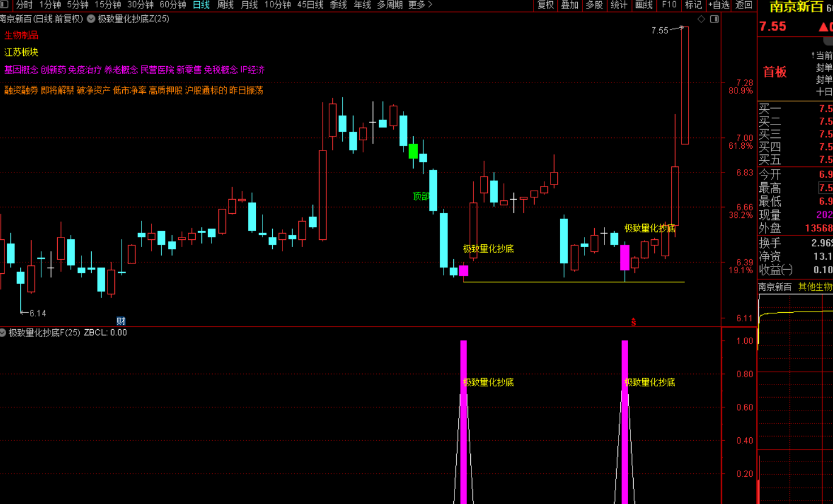This screenshot has width=833, height=504.
Task: Add stock via +自选 button
Action: [719, 5]
